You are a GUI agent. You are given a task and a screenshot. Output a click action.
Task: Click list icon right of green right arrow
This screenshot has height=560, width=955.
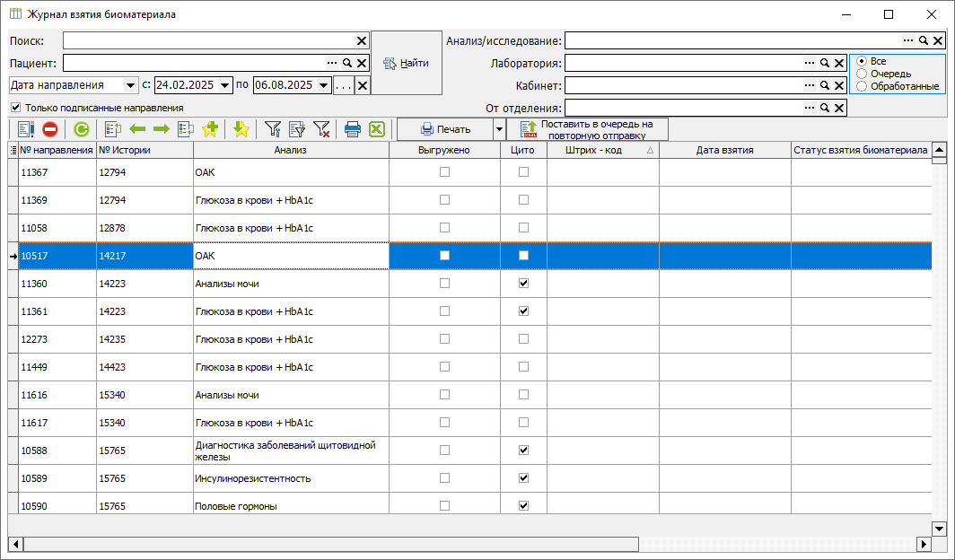tap(186, 129)
